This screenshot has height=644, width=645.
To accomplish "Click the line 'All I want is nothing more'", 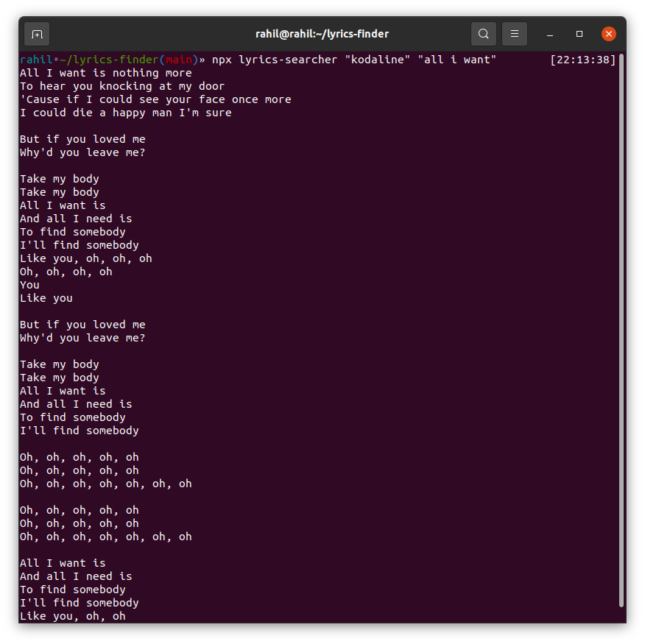I will (106, 73).
